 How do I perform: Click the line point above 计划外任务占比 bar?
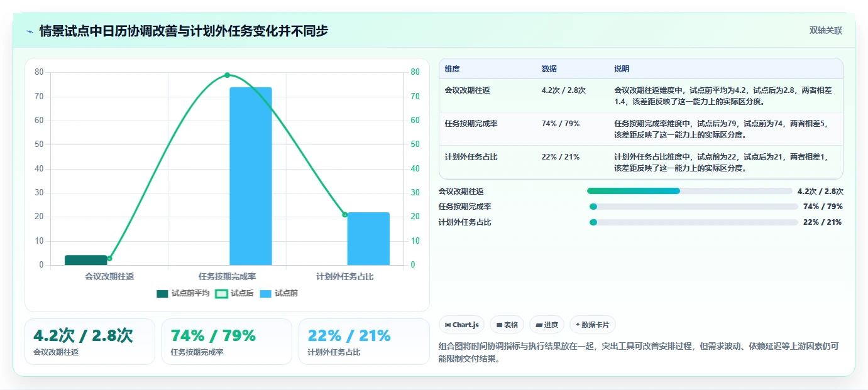pos(345,215)
